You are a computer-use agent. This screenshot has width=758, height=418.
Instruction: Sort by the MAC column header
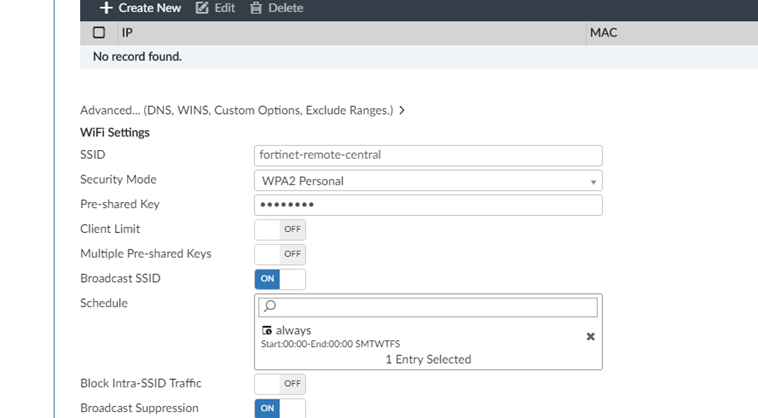(603, 33)
